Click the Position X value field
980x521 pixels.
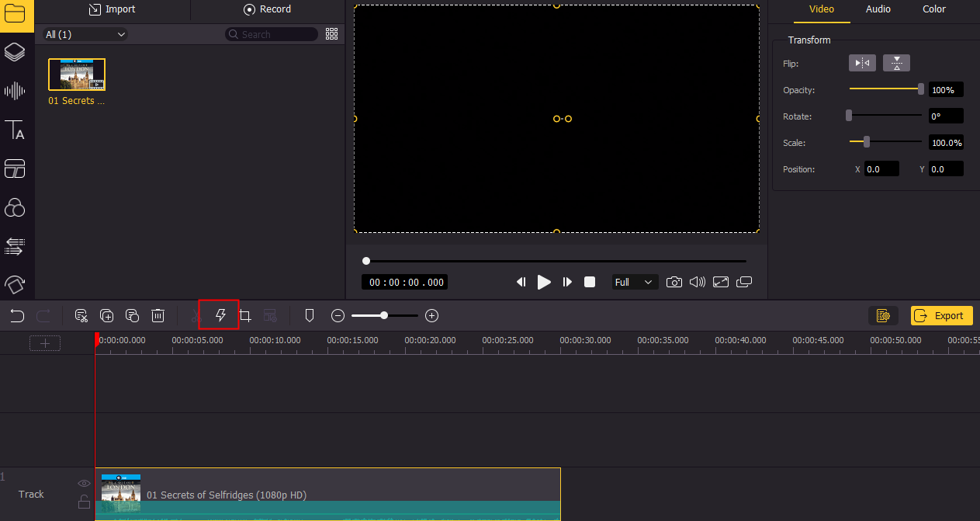(881, 168)
